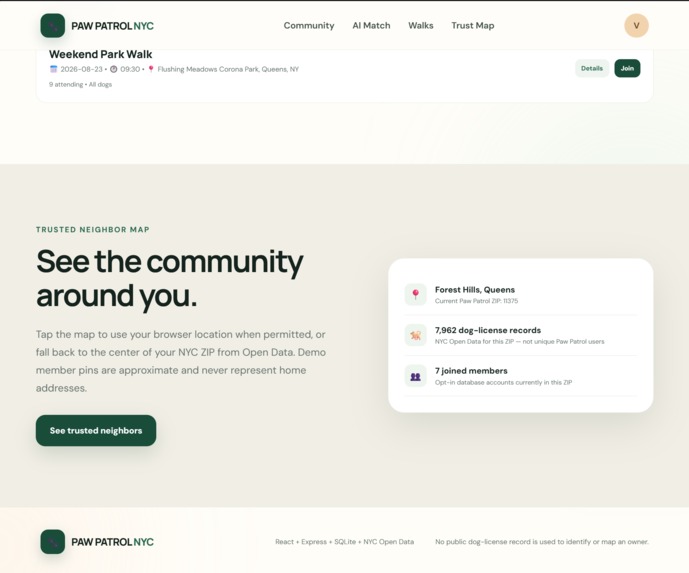Click React + Express + SQLite + NYC Open Data
689x573 pixels.
pos(344,542)
